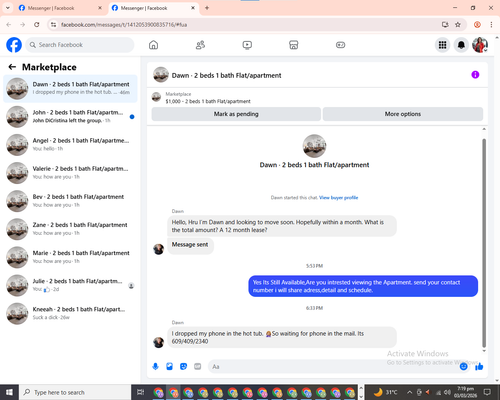Click More options button
Viewport: 500px width, 400px height.
pyautogui.click(x=403, y=114)
